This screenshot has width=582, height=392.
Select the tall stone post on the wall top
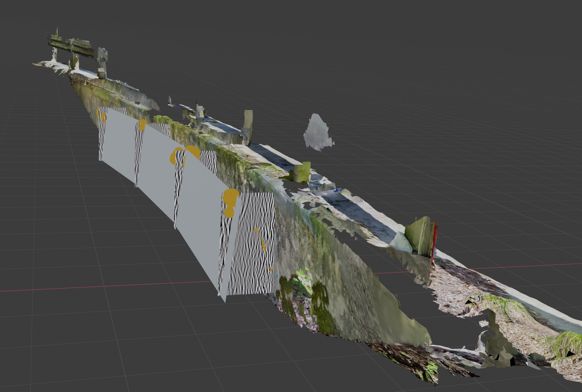tap(248, 127)
